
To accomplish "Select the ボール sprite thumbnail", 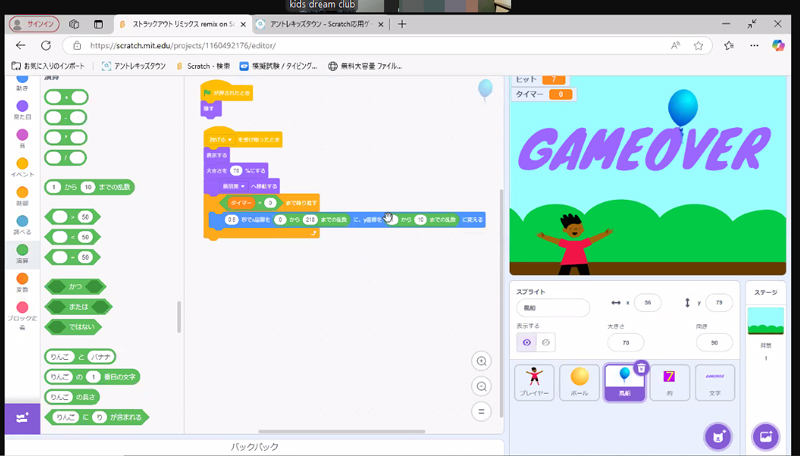I will pyautogui.click(x=580, y=383).
